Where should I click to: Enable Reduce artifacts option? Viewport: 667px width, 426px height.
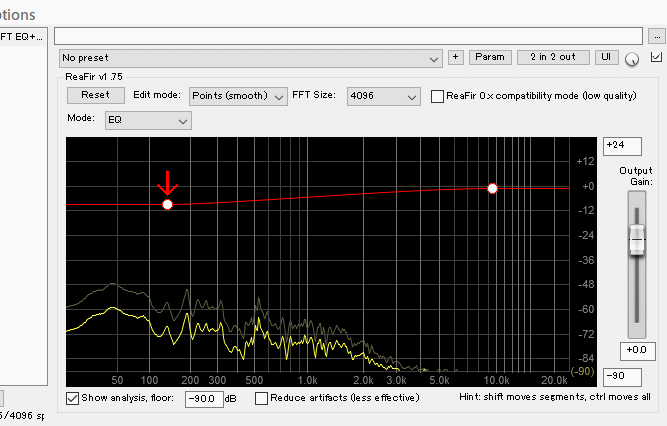[x=262, y=398]
